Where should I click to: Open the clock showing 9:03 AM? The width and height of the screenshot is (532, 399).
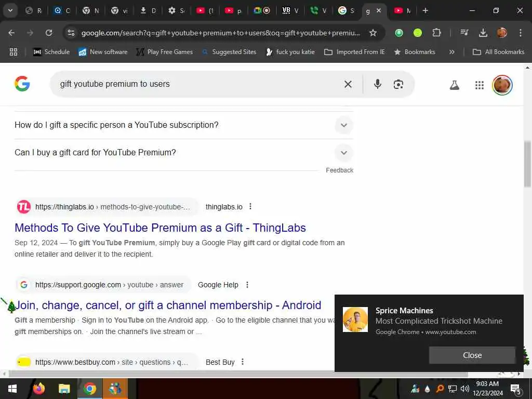pyautogui.click(x=487, y=389)
